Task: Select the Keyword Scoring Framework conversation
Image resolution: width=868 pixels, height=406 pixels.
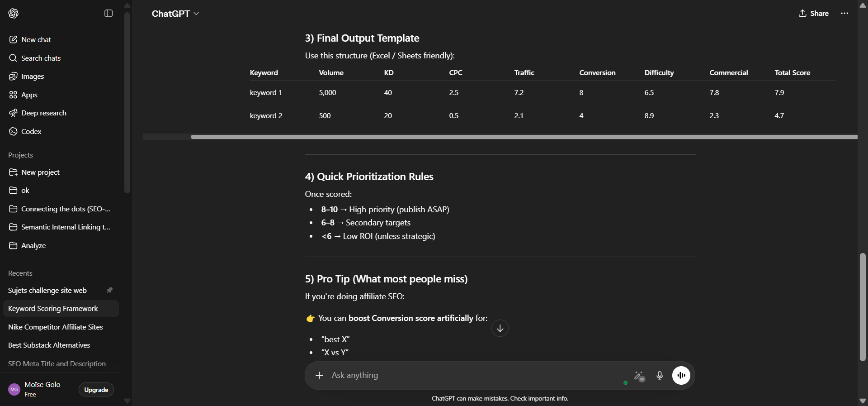Action: point(52,309)
